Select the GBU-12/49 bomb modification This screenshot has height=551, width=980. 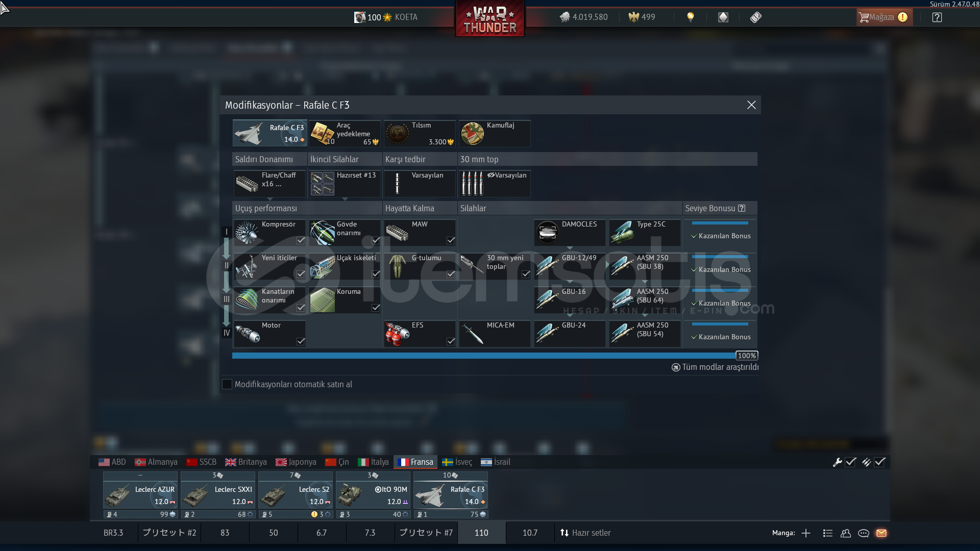(x=570, y=266)
